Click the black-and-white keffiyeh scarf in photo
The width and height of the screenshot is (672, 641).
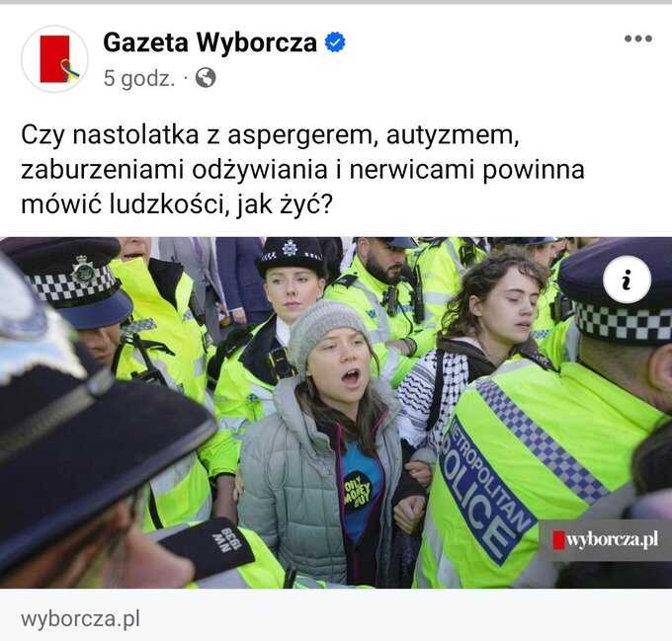tap(433, 392)
